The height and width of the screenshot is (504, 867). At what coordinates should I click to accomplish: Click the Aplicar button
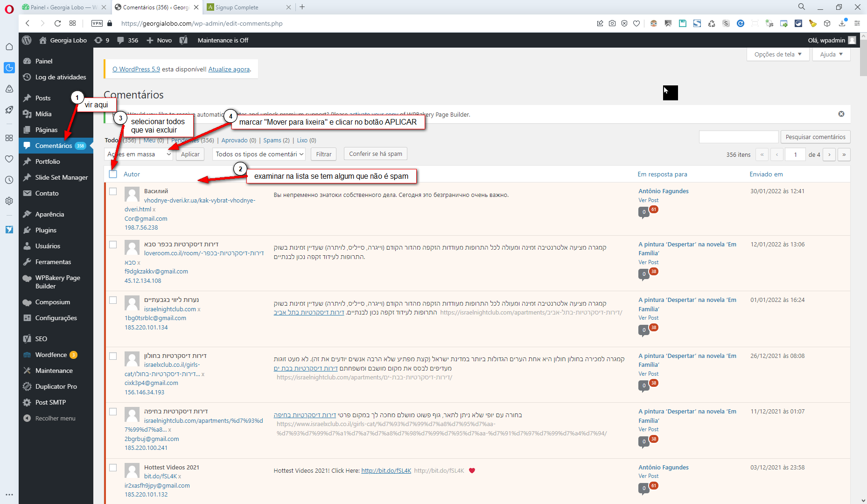pos(190,154)
